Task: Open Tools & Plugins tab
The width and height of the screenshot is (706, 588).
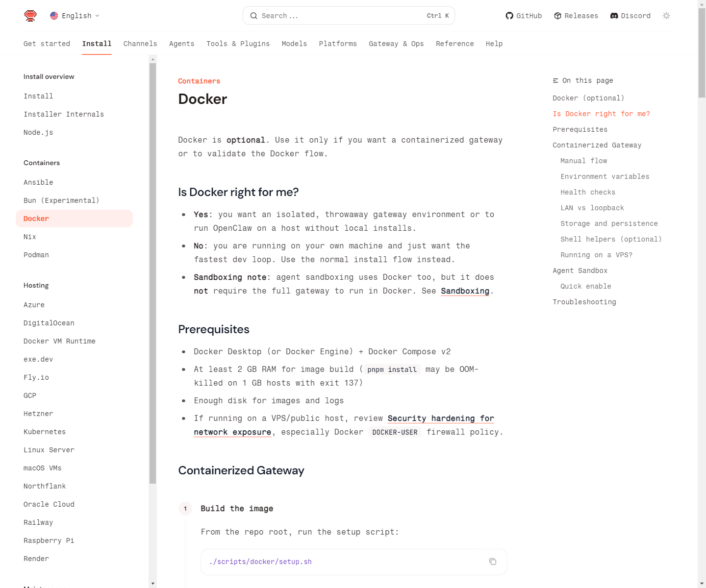Action: click(238, 44)
